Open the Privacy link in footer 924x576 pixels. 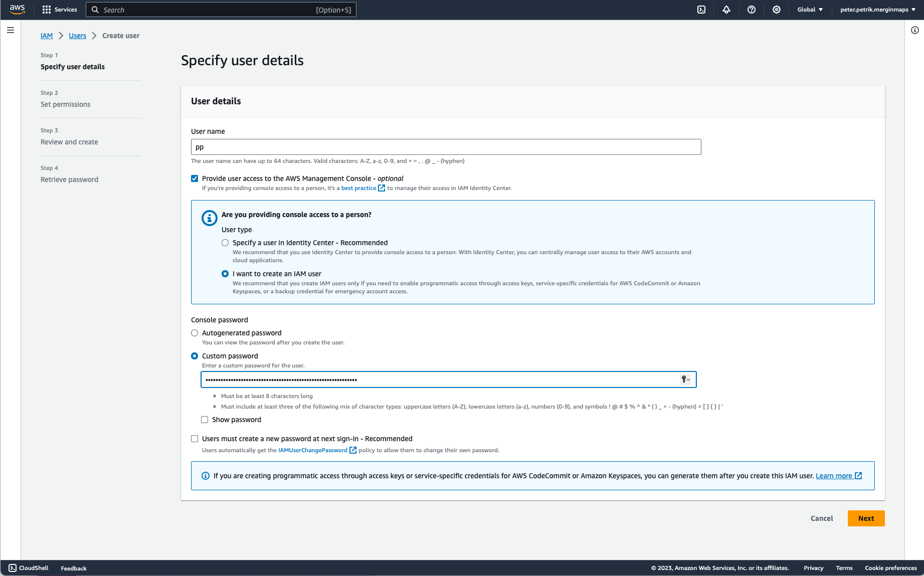(813, 568)
